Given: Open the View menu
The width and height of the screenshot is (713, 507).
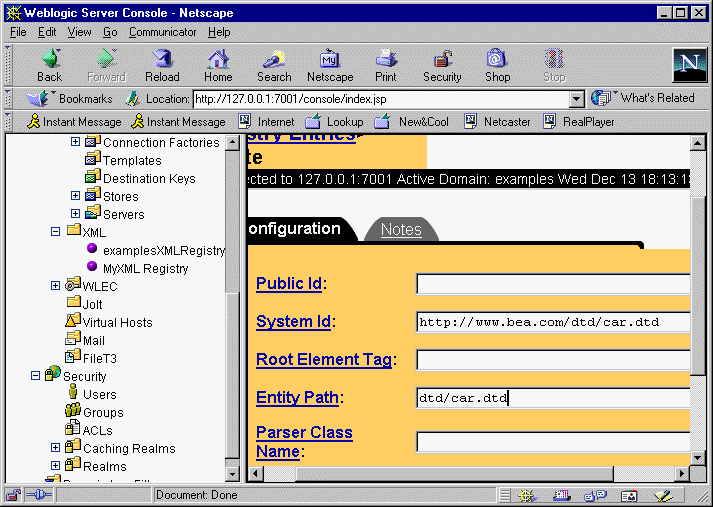Looking at the screenshot, I should (x=80, y=32).
